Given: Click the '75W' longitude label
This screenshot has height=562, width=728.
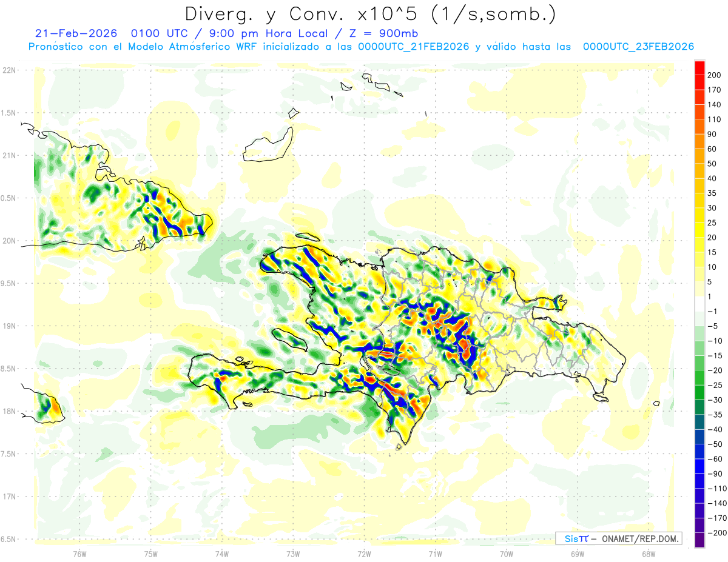Looking at the screenshot, I should click(x=151, y=554).
